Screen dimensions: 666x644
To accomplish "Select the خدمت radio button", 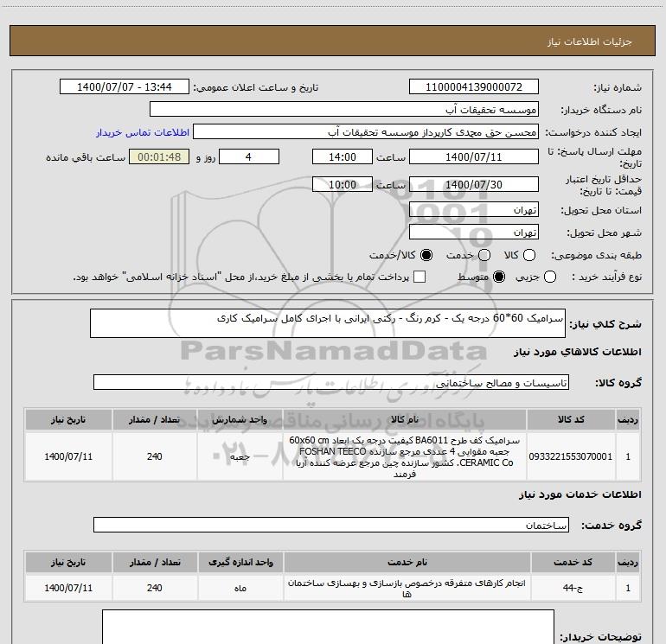I will pos(484,255).
